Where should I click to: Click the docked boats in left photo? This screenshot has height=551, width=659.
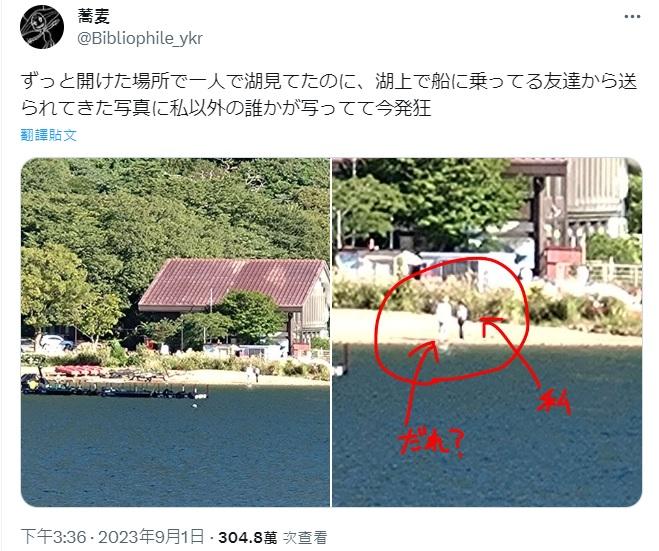[x=113, y=389]
